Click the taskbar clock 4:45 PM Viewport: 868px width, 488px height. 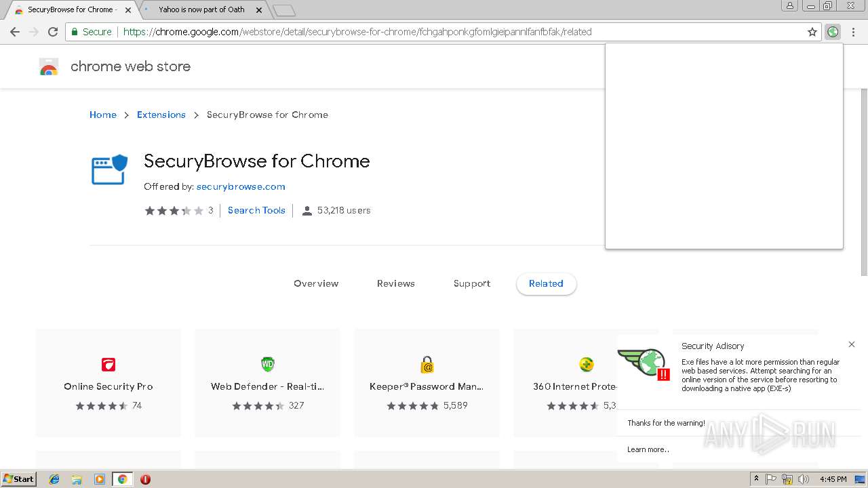tap(833, 479)
